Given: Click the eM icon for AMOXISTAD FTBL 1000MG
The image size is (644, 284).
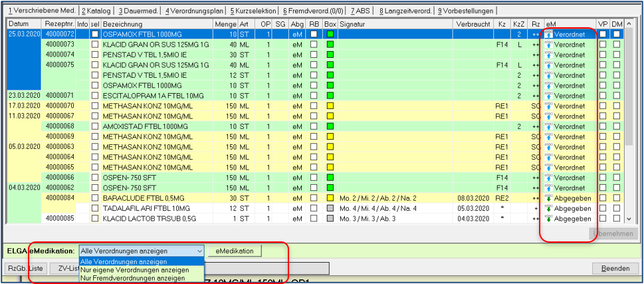Looking at the screenshot, I should [x=548, y=126].
